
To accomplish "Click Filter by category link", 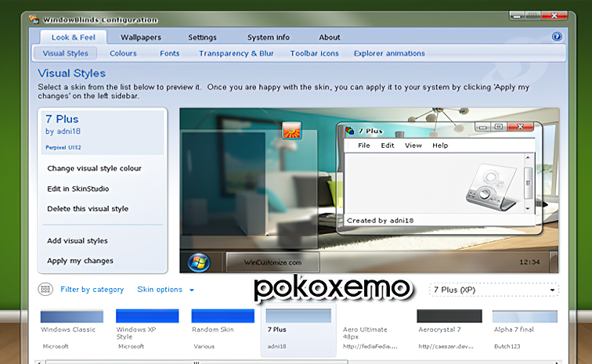I will [x=92, y=290].
